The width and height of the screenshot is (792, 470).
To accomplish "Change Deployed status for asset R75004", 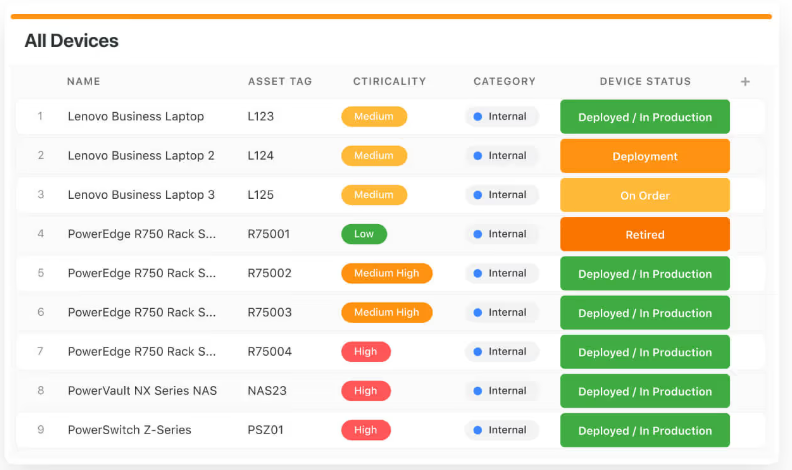I will pos(645,352).
